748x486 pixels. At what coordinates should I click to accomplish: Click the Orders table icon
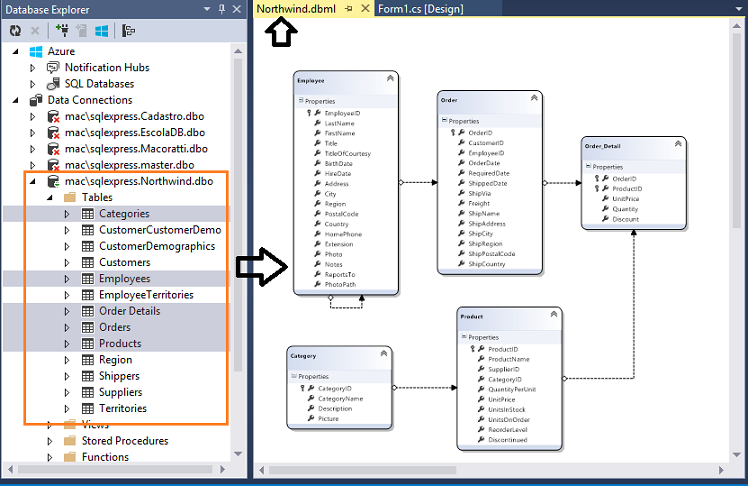[x=88, y=327]
